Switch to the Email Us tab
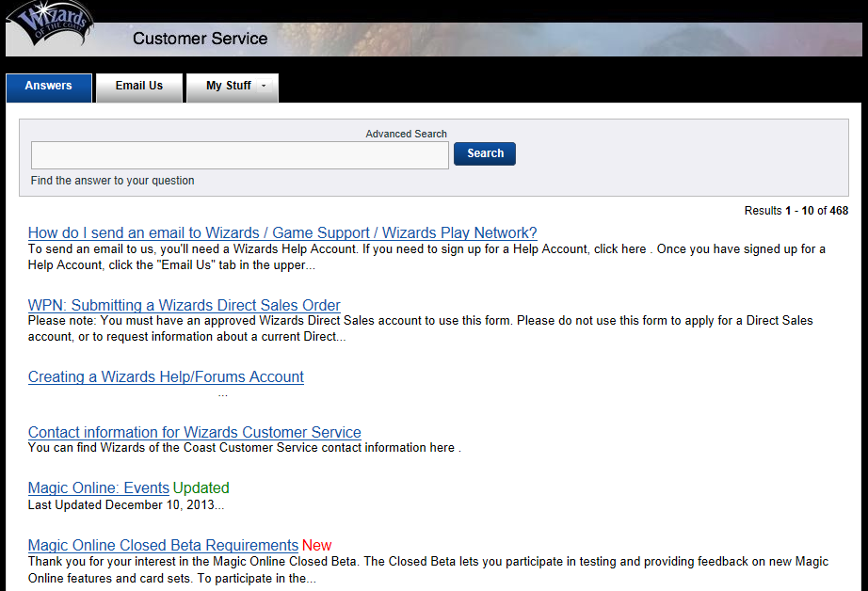The height and width of the screenshot is (591, 868). (x=139, y=88)
